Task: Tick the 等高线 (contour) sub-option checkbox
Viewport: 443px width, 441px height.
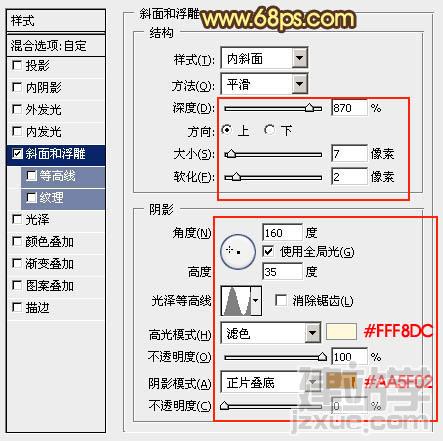Action: click(31, 176)
